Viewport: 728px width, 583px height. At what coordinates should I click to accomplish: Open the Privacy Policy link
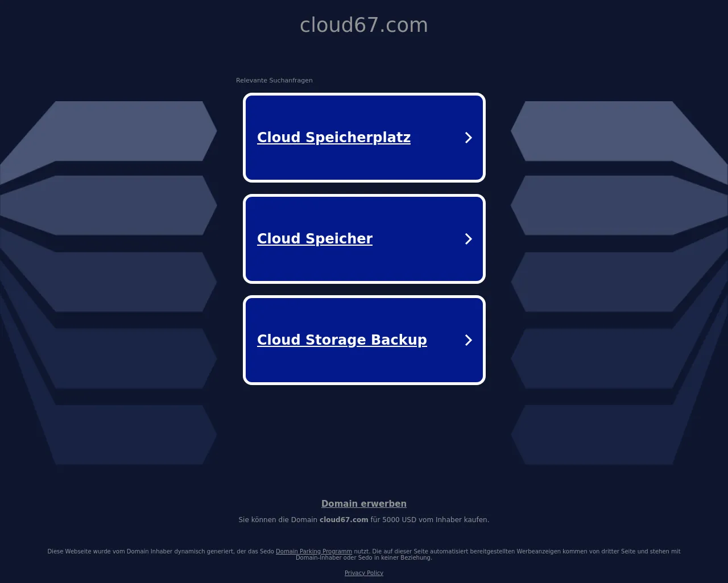point(364,573)
